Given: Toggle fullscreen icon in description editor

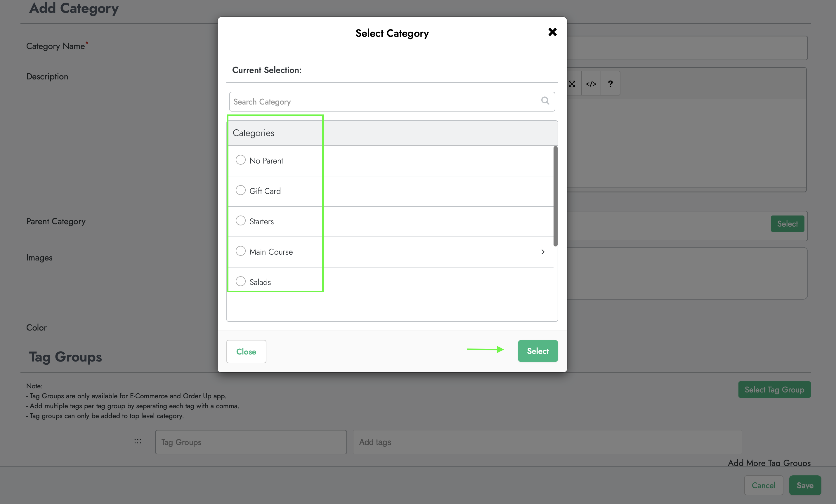Looking at the screenshot, I should coord(572,84).
